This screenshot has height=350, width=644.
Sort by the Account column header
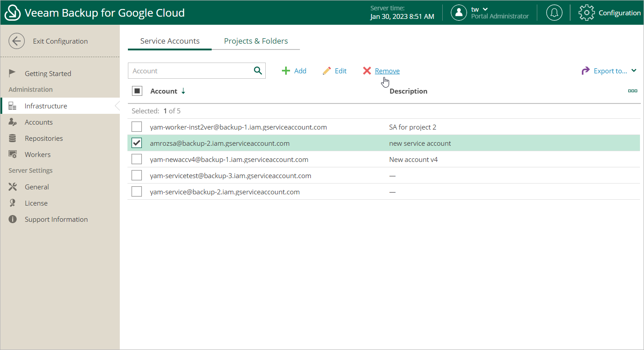coord(164,91)
